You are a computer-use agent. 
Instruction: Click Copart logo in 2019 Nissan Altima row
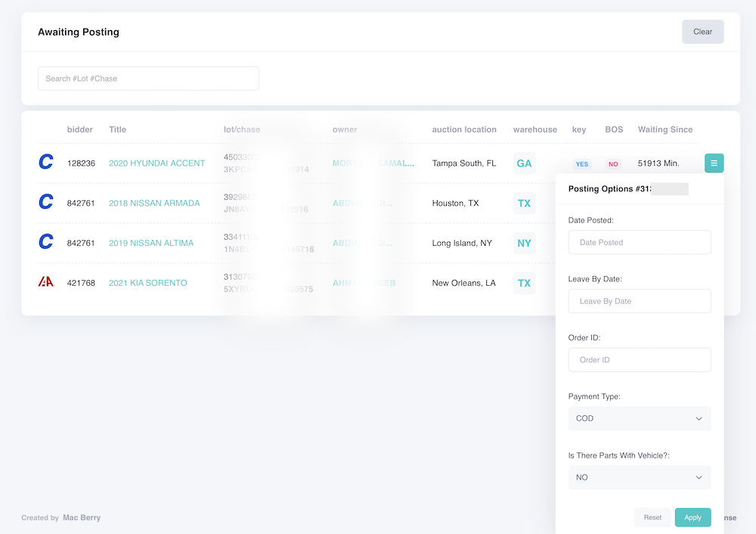tap(46, 241)
